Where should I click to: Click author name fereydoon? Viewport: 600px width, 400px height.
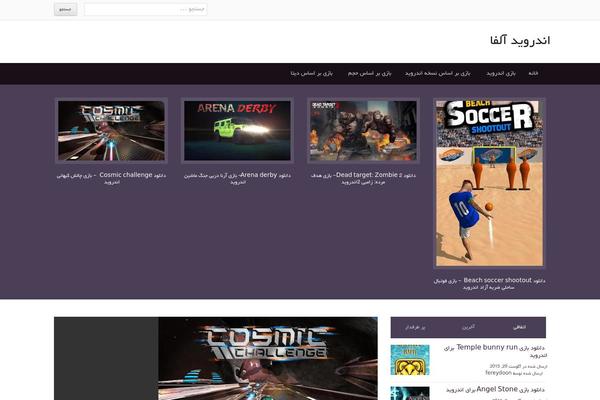[498, 372]
